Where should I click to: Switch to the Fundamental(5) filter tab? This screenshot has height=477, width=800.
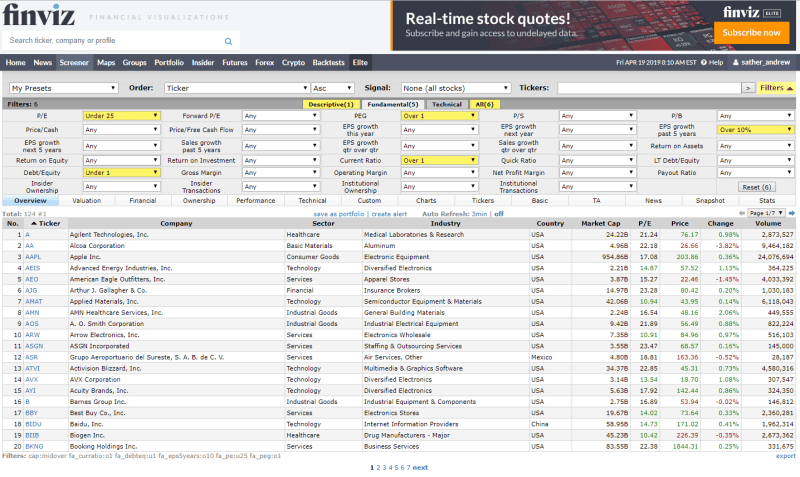393,104
